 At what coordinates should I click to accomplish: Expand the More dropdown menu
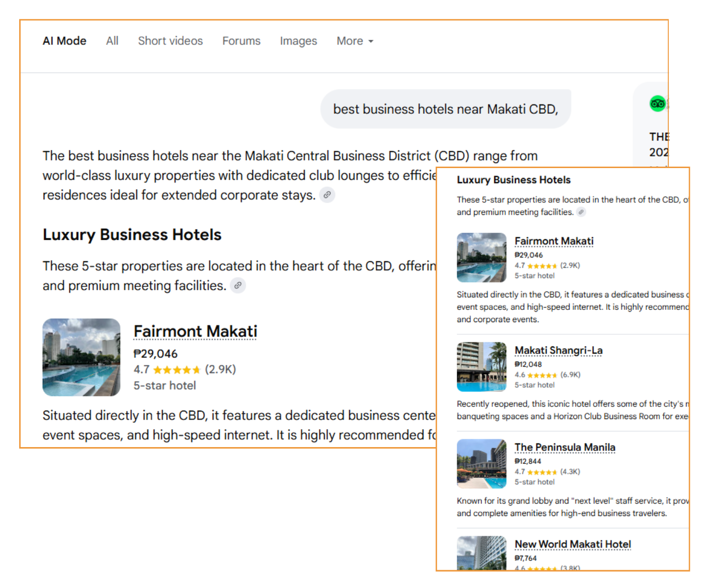(x=355, y=41)
